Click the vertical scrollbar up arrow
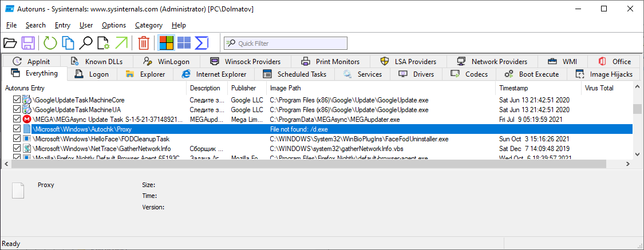Viewport: 644px width, 250px height. coord(637,88)
